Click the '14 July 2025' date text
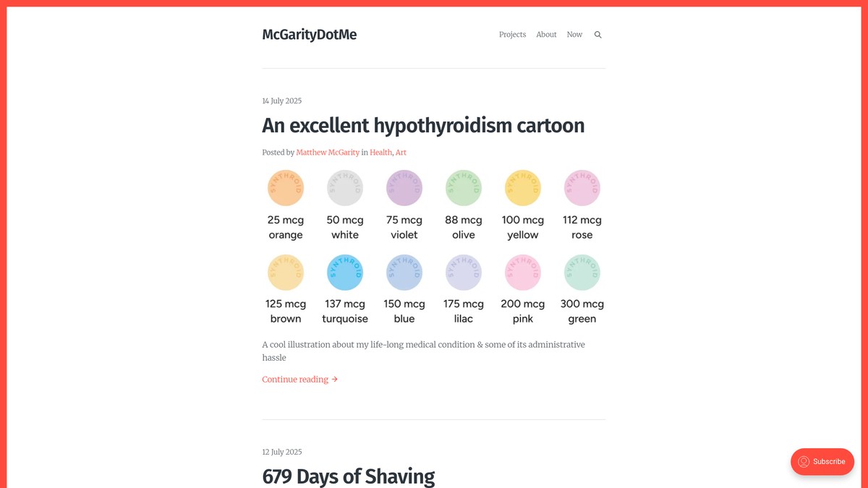Image resolution: width=868 pixels, height=488 pixels. tap(282, 101)
